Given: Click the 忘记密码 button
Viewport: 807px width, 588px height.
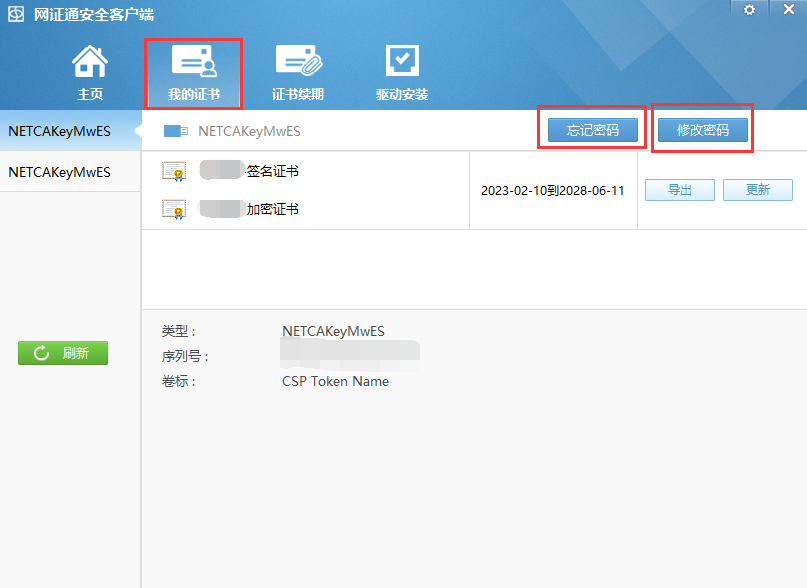Looking at the screenshot, I should coord(593,130).
